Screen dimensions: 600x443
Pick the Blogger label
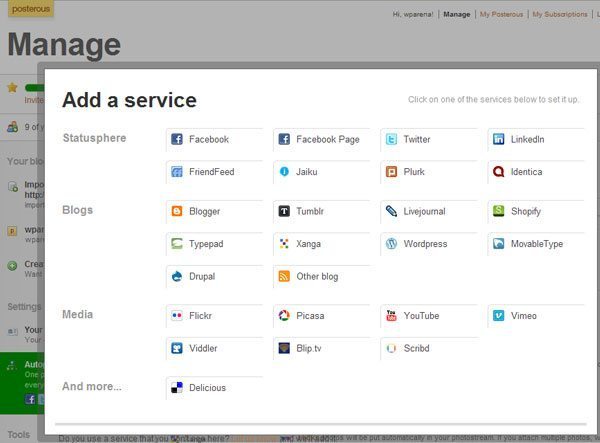click(204, 211)
